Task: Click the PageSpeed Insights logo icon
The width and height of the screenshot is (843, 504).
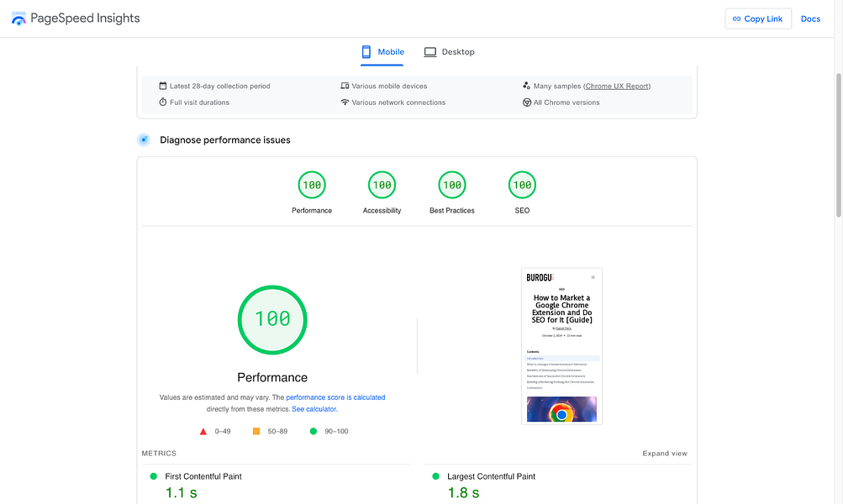Action: pos(18,18)
